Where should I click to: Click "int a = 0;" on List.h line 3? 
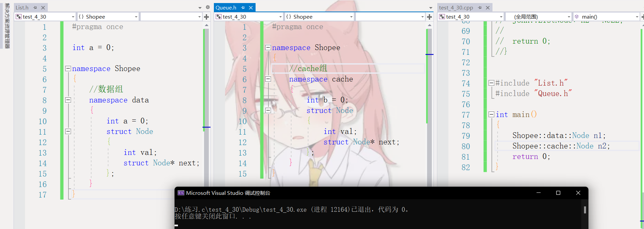click(x=93, y=48)
